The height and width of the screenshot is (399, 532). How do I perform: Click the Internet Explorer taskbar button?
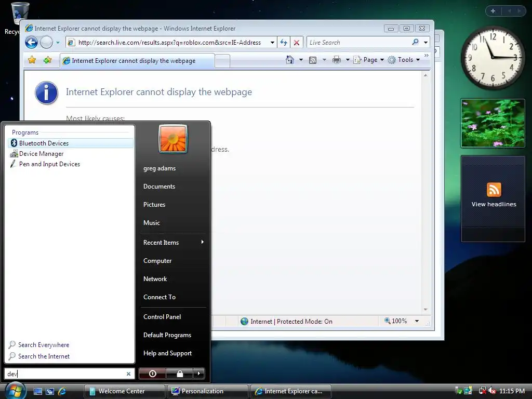(290, 391)
